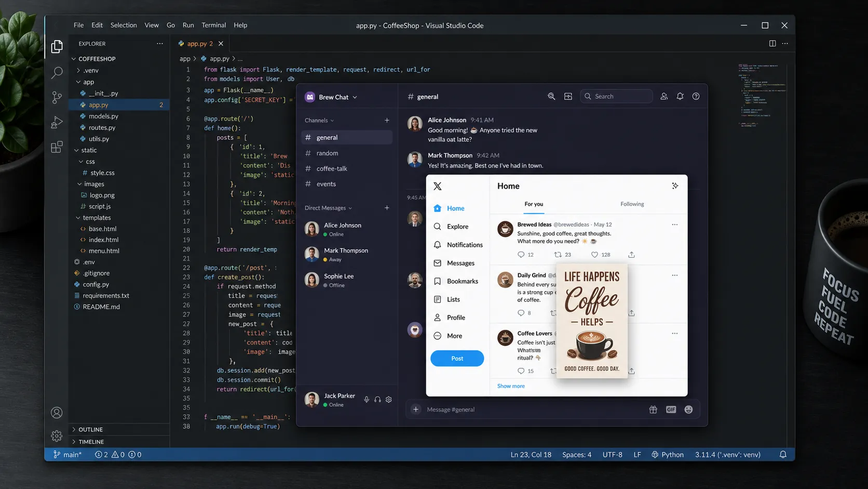Open the Run and Debug view
The height and width of the screenshot is (489, 868).
pyautogui.click(x=57, y=122)
